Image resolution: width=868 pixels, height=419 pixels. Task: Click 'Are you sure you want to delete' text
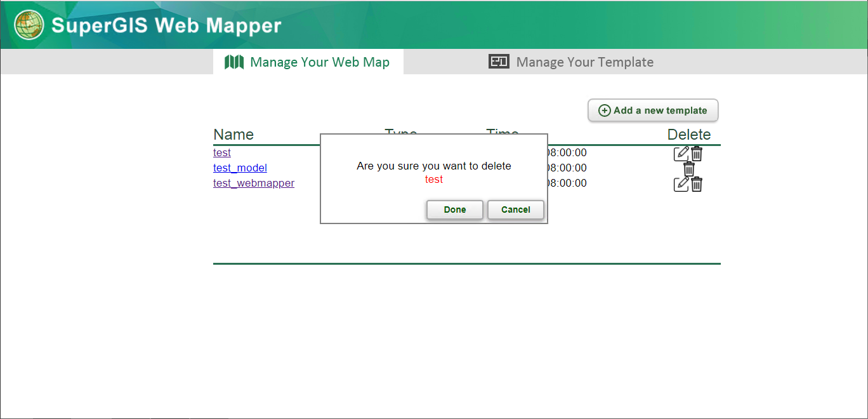pos(434,166)
